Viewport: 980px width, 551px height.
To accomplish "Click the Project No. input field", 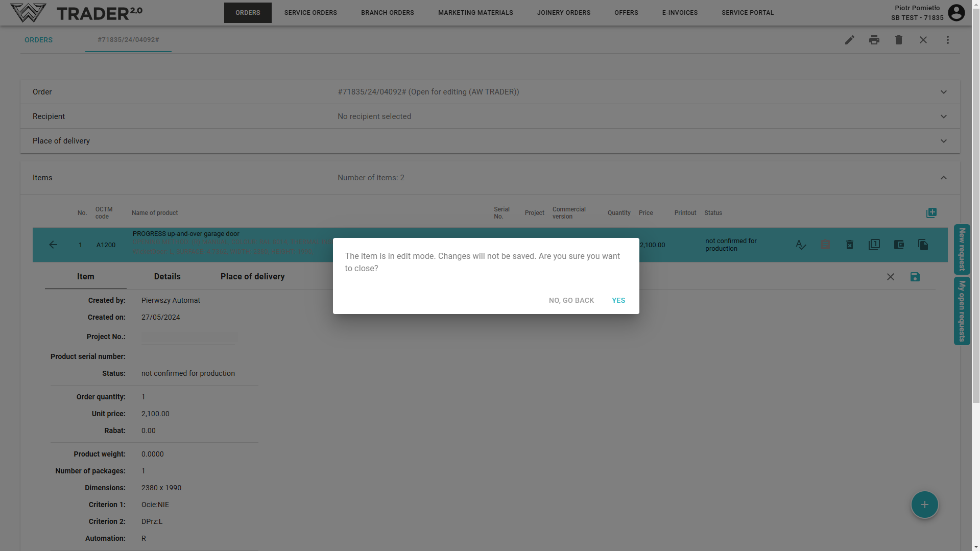I will 188,338.
